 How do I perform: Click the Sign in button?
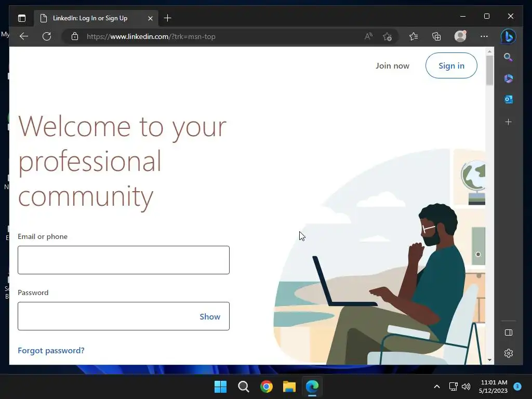click(x=451, y=65)
